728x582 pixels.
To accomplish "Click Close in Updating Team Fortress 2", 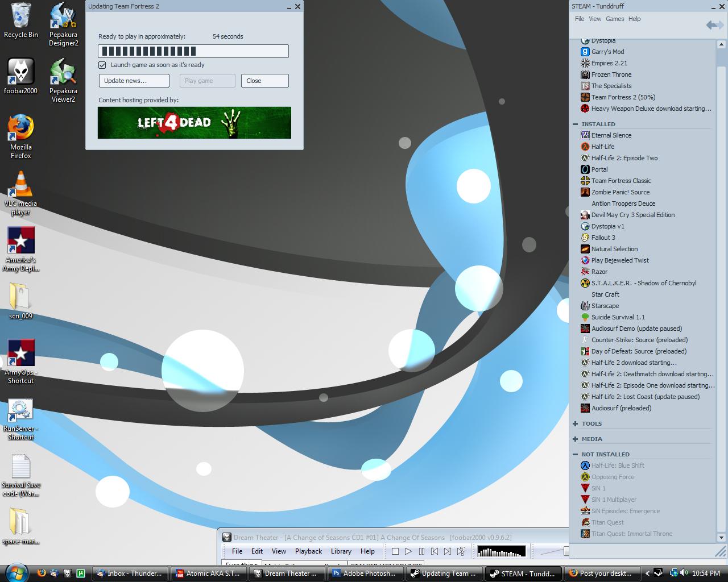I will point(265,81).
